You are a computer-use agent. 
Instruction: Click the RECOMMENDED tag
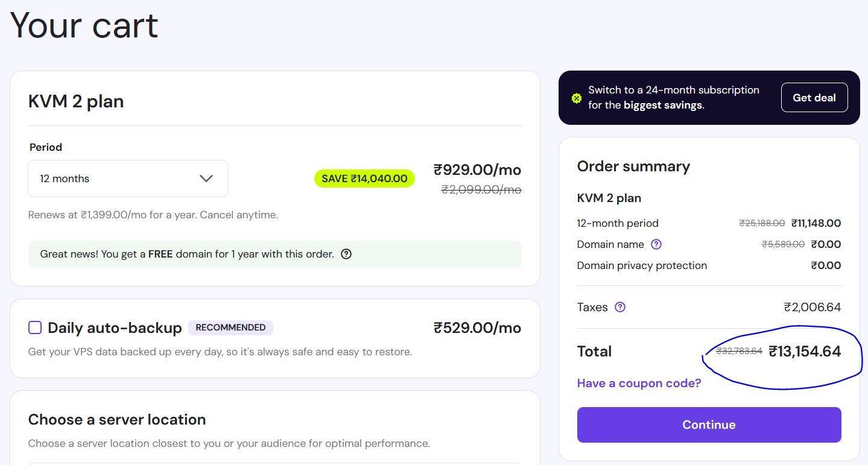click(x=230, y=327)
